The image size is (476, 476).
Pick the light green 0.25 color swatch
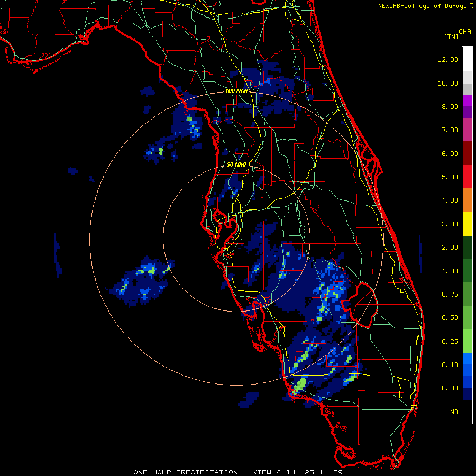(467, 341)
